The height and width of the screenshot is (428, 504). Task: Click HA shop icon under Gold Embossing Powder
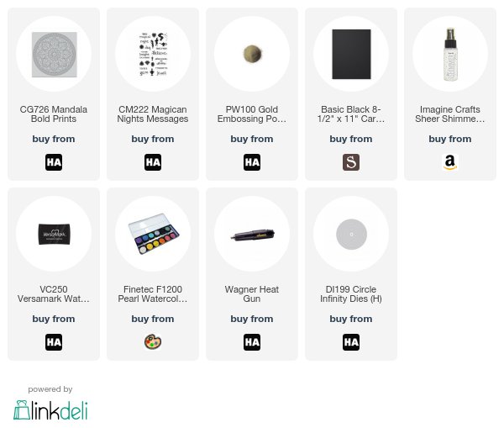click(252, 162)
